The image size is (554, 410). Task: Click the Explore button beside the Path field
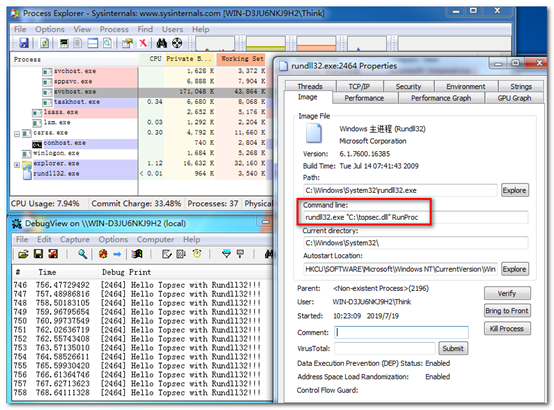[x=514, y=190]
